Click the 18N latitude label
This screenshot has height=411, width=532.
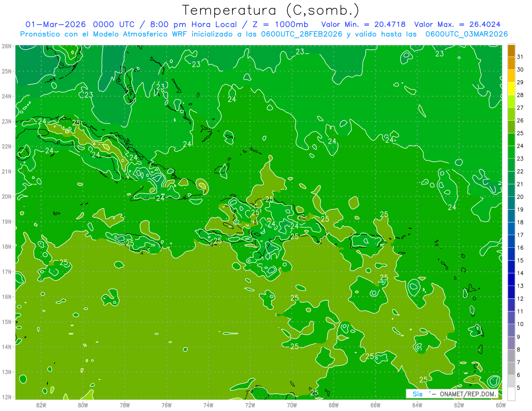pos(6,247)
